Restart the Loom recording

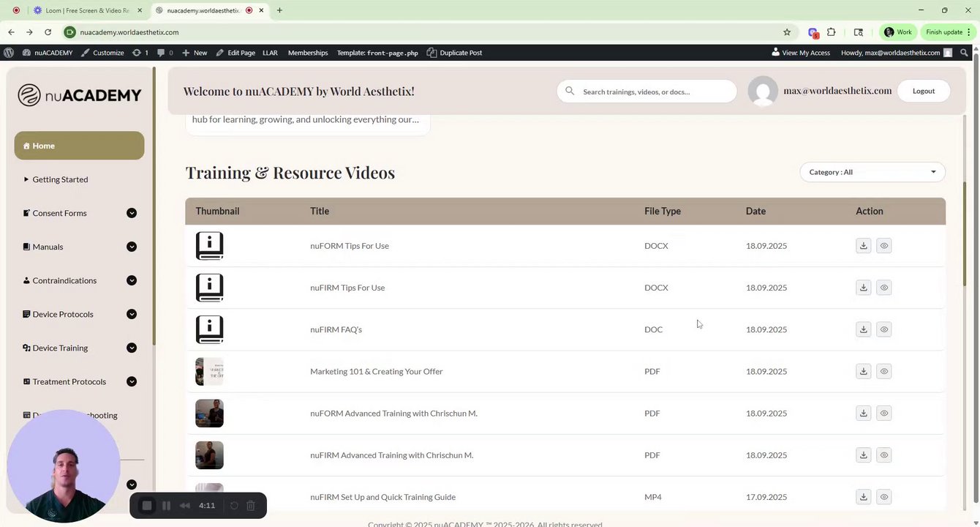tap(234, 506)
